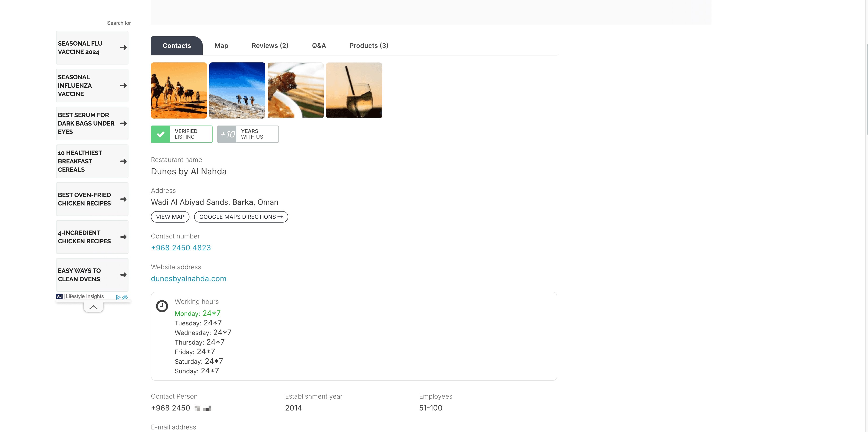Click the +10 years with us badge
The image size is (868, 432).
click(x=248, y=134)
